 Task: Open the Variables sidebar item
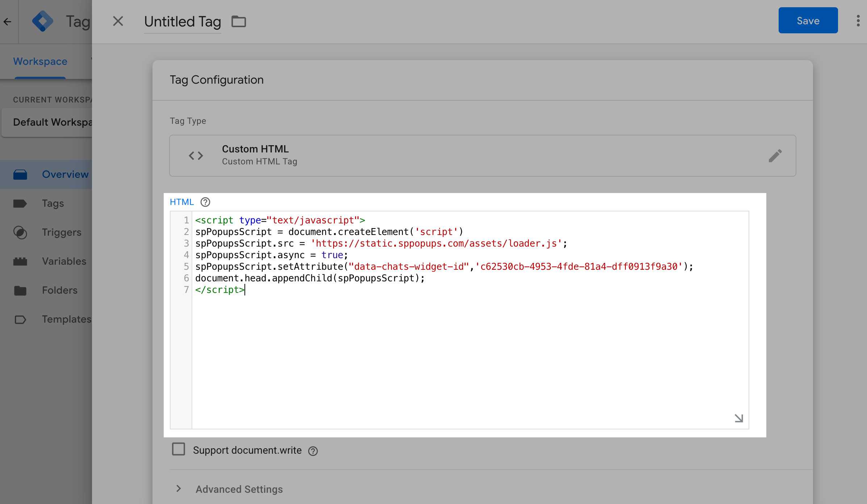click(64, 261)
